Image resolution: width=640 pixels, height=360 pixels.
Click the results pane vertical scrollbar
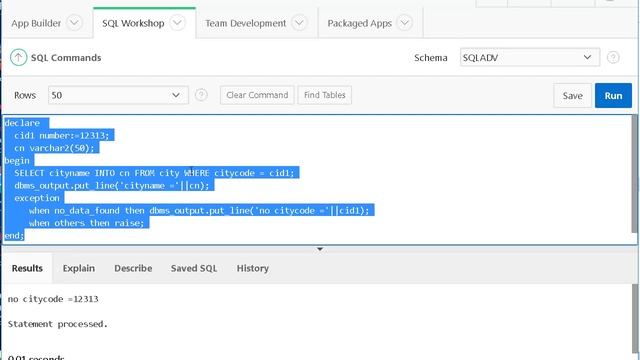click(635, 318)
